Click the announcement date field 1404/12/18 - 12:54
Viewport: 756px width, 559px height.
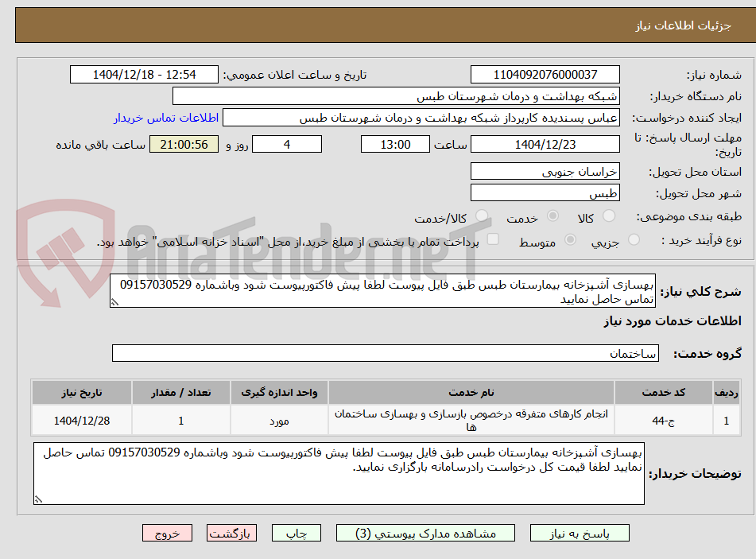tap(144, 75)
